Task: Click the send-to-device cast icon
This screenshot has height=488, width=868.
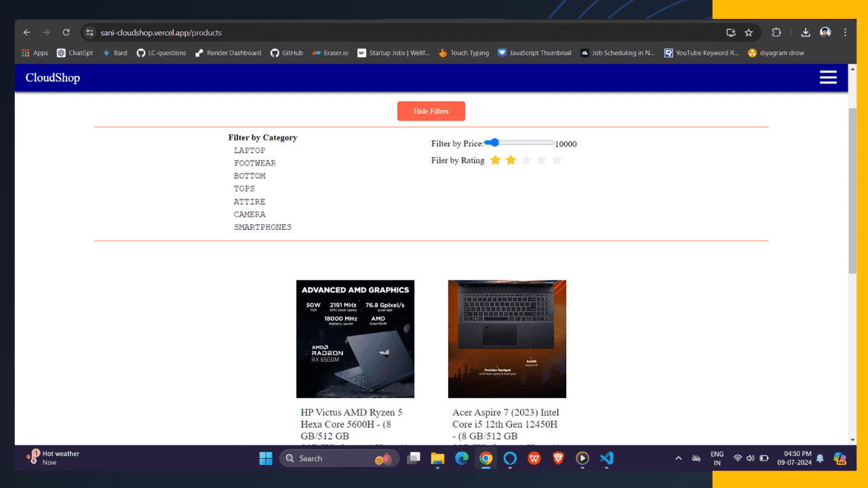Action: (x=730, y=32)
